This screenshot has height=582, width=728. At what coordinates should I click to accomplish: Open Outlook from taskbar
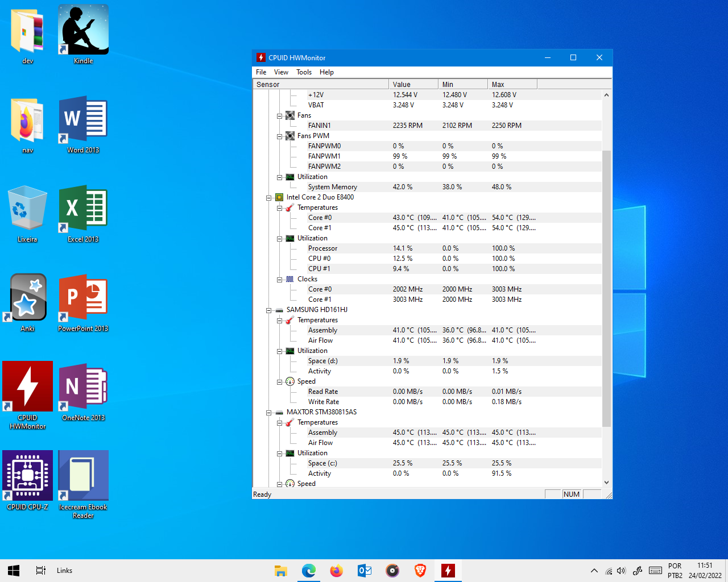pos(365,571)
